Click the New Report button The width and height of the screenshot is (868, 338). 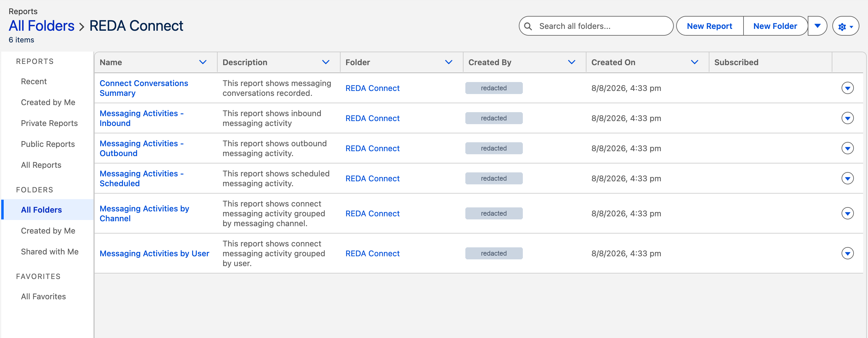(x=709, y=26)
